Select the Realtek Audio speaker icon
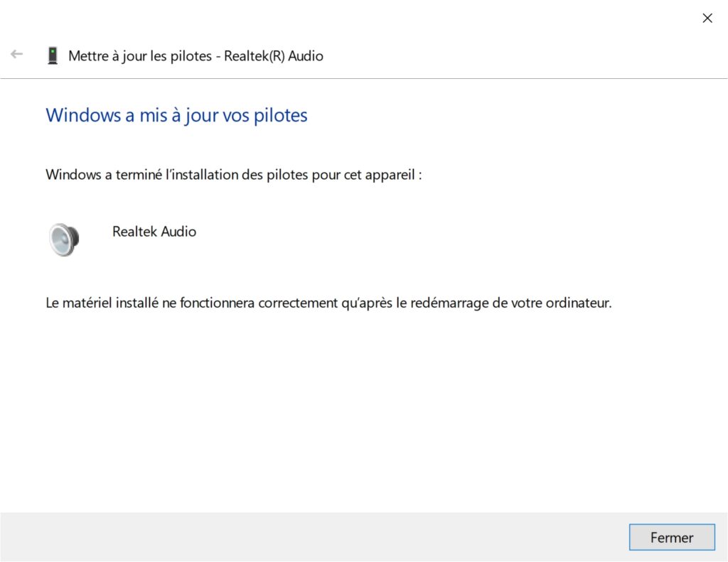This screenshot has height=562, width=728. point(64,239)
